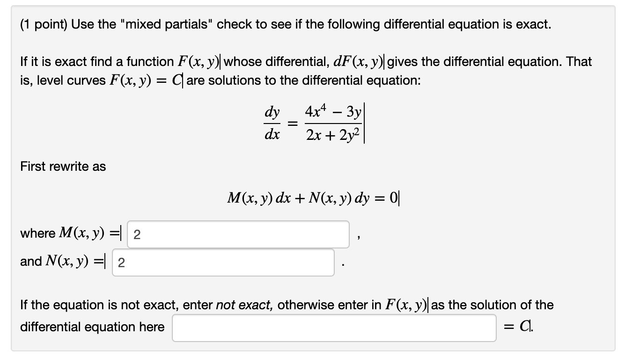This screenshot has width=640, height=364.
Task: Click the 'differential equation here' text
Action: tap(88, 328)
